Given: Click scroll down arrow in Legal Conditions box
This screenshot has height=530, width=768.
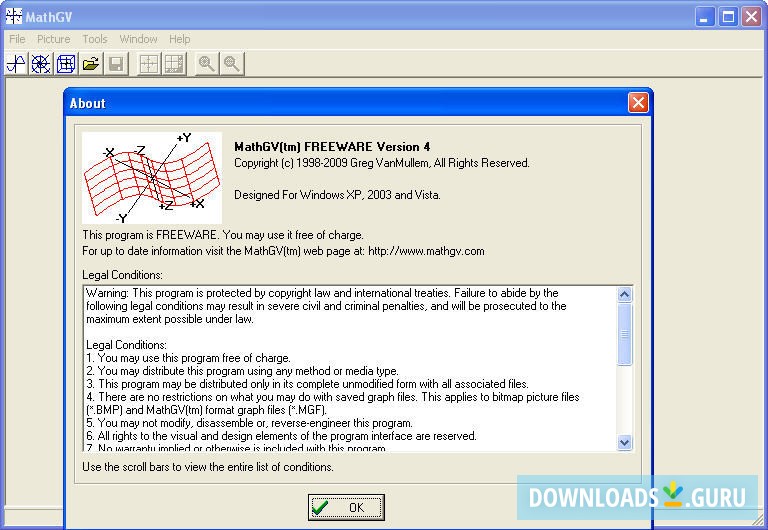Looking at the screenshot, I should click(x=624, y=442).
